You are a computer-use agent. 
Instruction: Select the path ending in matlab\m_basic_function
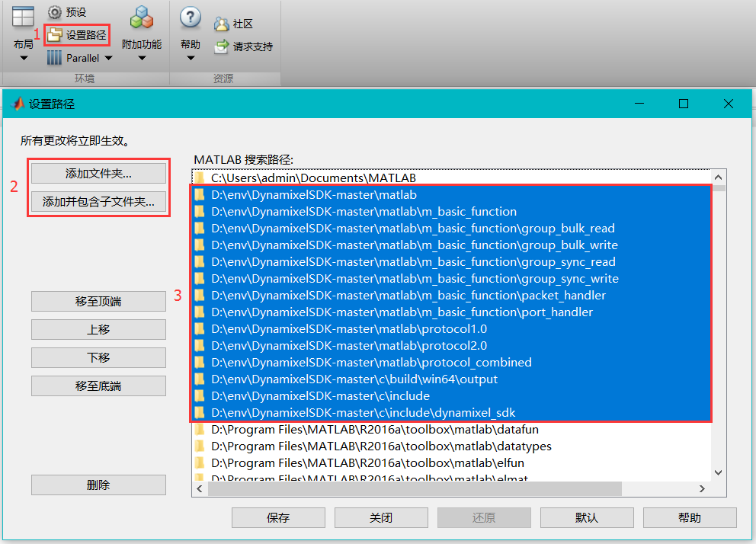click(x=451, y=212)
